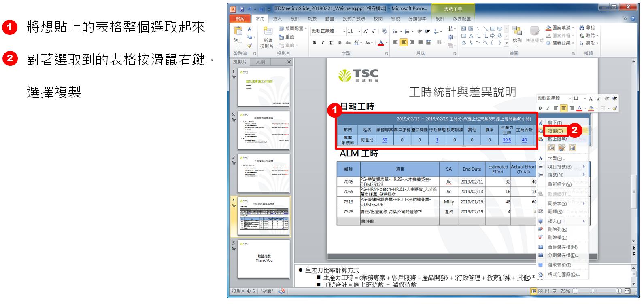Toggle center alignment in the paragraph group

click(404, 42)
